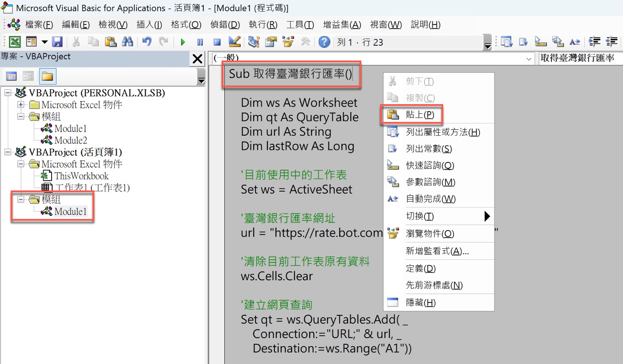Viewport: 623px width, 364px height.
Task: Click the code line ws.Cells.Clear
Action: pyautogui.click(x=277, y=276)
